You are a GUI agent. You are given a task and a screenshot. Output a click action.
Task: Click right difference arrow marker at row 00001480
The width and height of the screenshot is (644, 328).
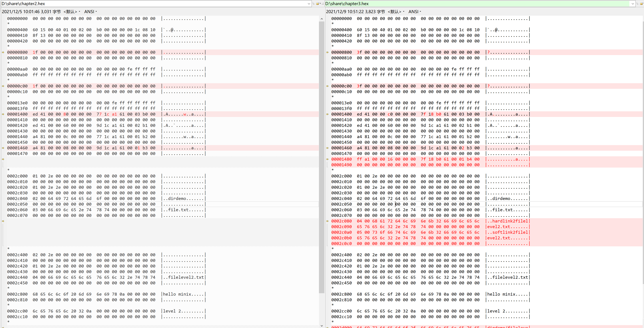click(x=327, y=159)
